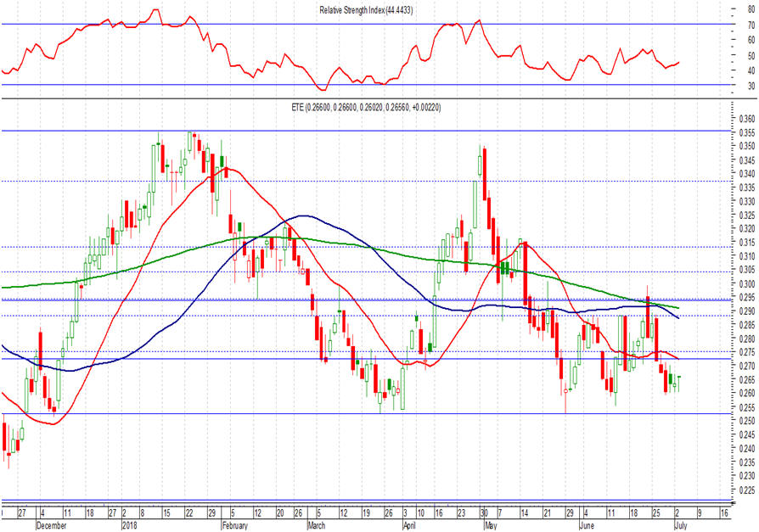This screenshot has width=759, height=532.
Task: Click the 0.315 price axis label
Action: [747, 243]
